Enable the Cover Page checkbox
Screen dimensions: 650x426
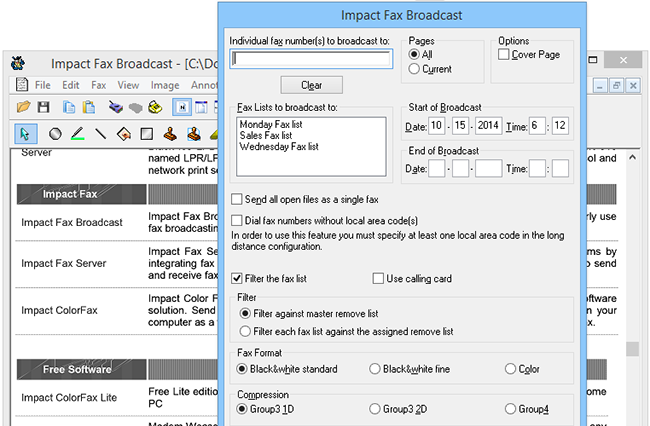click(504, 54)
